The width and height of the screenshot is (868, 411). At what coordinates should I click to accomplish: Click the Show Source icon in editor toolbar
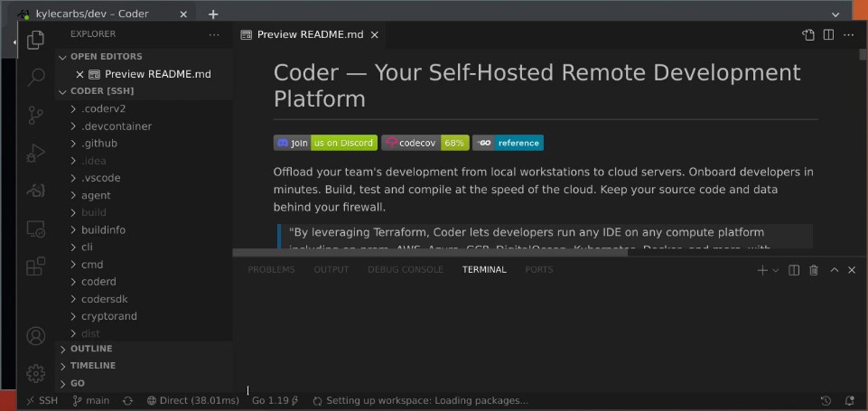point(808,35)
